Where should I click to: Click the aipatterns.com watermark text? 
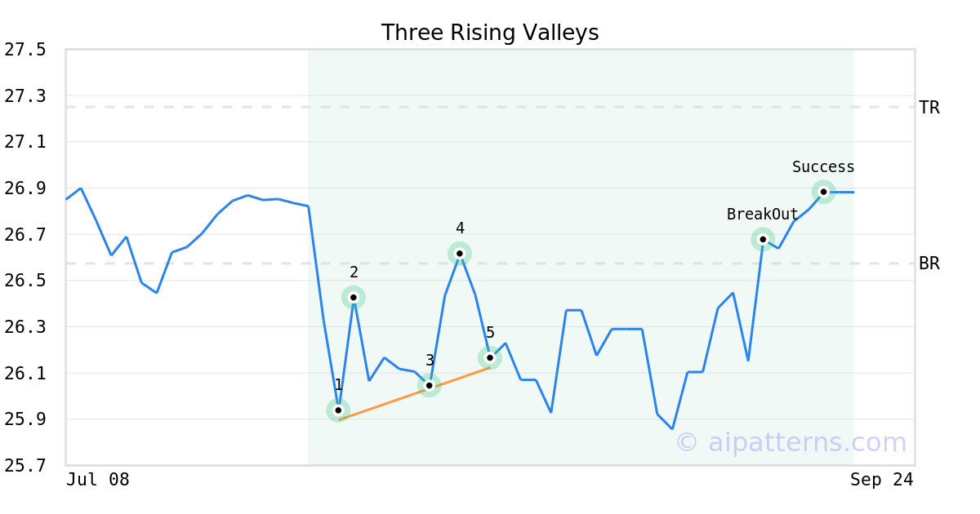click(791, 442)
